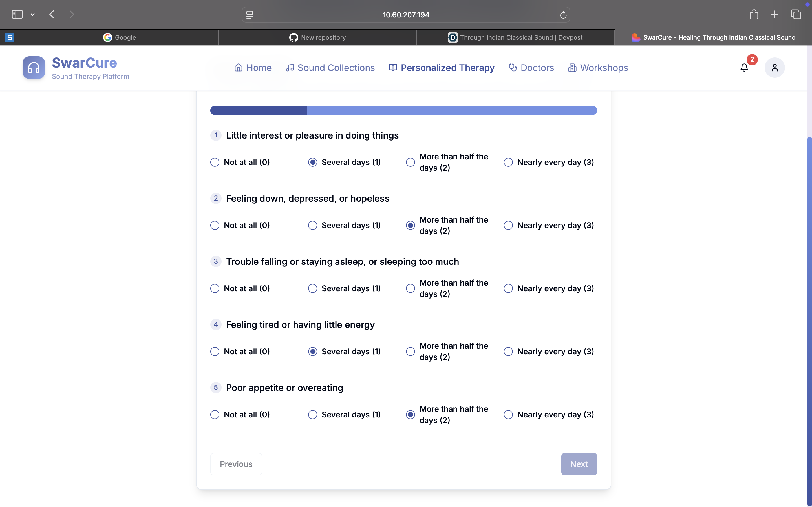
Task: Select 'Nearly every day (3)' for question 1
Action: (508, 162)
